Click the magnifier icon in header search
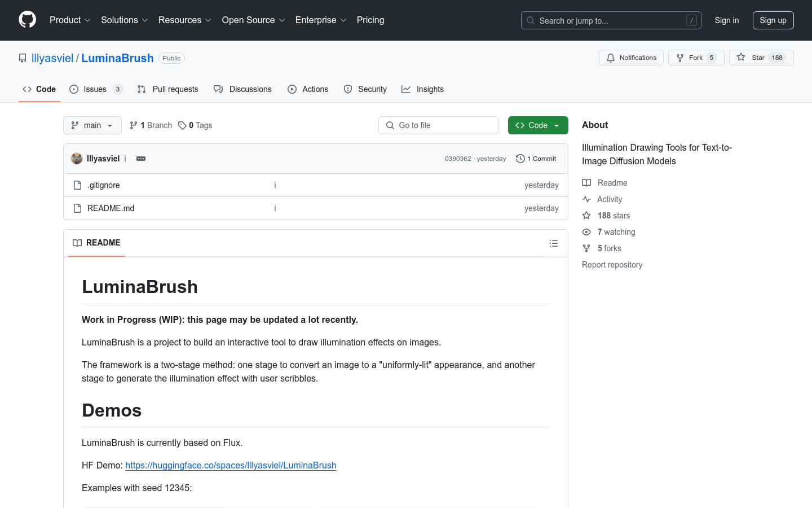This screenshot has height=508, width=812. tap(531, 20)
